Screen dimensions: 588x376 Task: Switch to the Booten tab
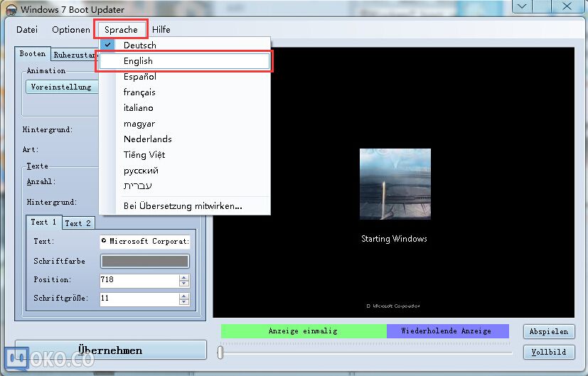pos(33,53)
